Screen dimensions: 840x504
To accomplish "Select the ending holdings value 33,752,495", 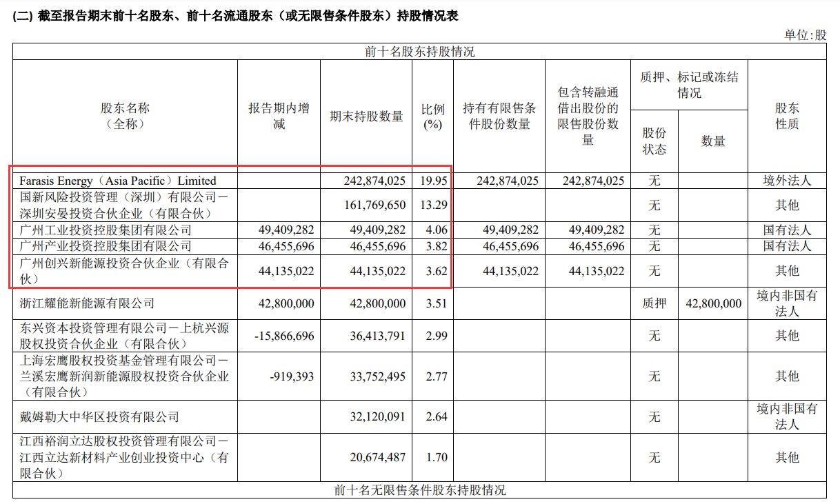I will coord(377,376).
